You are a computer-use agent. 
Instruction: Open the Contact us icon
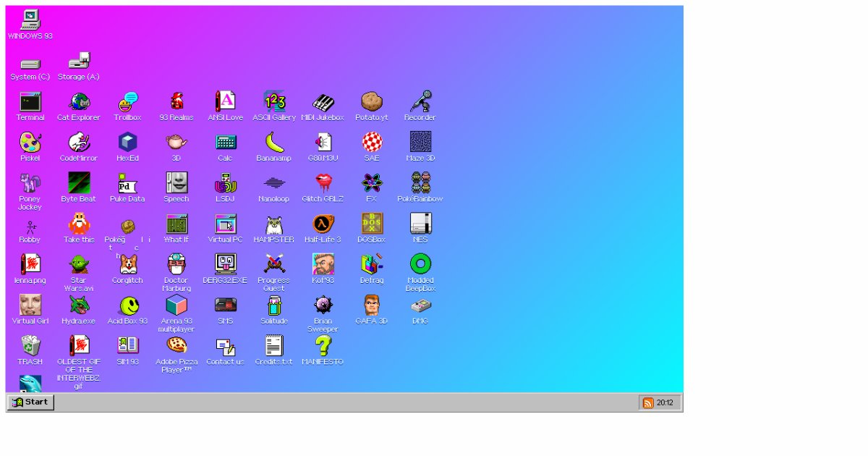click(226, 347)
